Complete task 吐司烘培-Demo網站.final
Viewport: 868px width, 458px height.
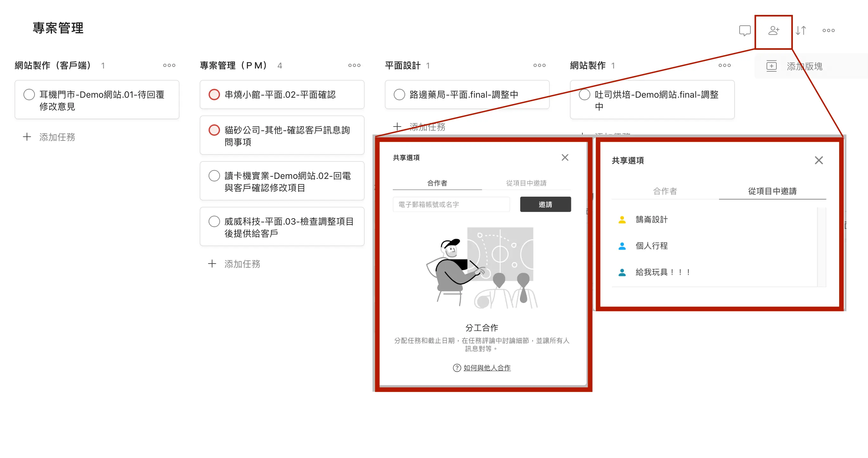(585, 95)
